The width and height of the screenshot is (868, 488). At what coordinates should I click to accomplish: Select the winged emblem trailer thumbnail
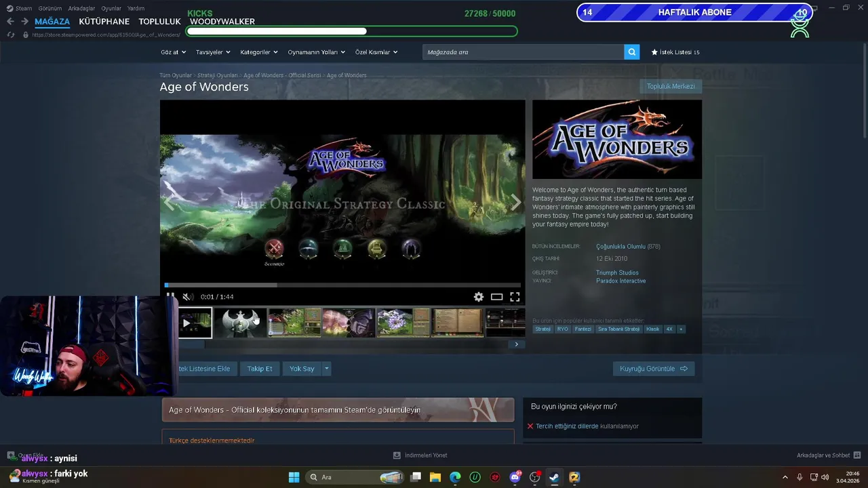pyautogui.click(x=240, y=323)
